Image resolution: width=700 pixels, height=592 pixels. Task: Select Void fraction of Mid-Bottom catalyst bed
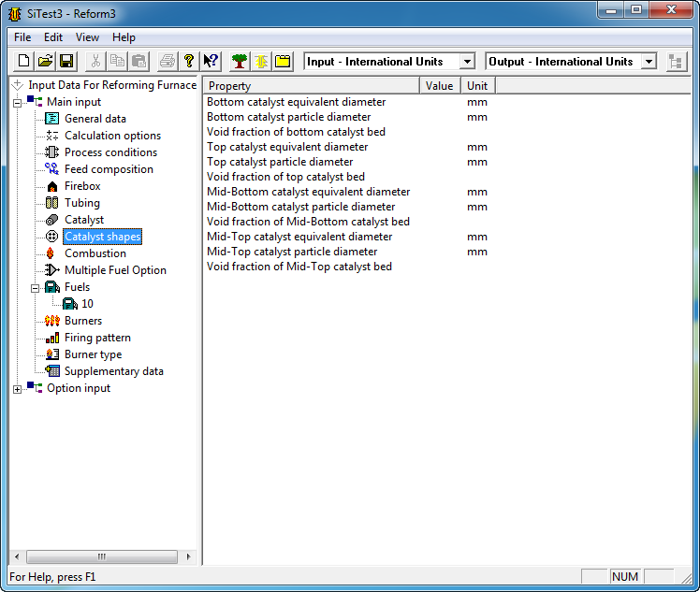coord(308,222)
